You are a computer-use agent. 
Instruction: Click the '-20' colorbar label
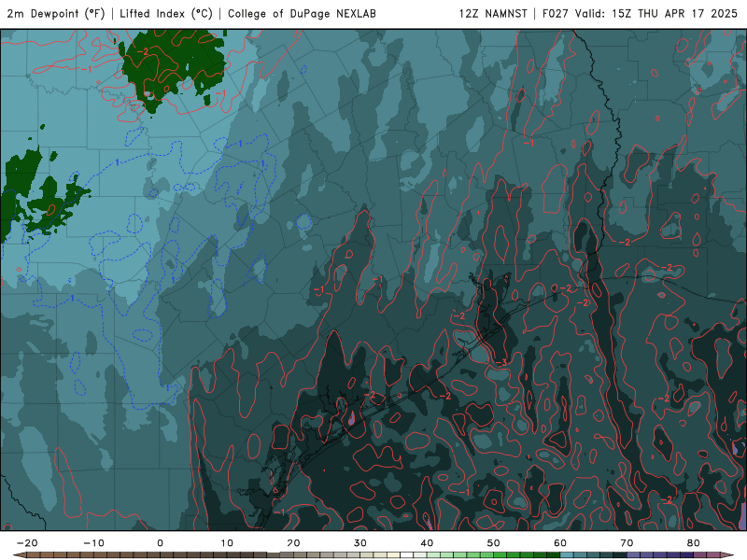coord(27,543)
